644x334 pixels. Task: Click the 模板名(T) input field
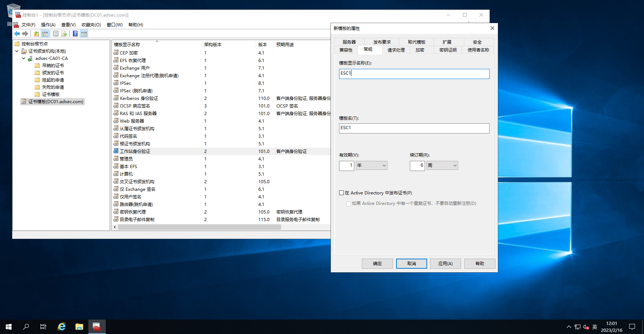(x=414, y=128)
